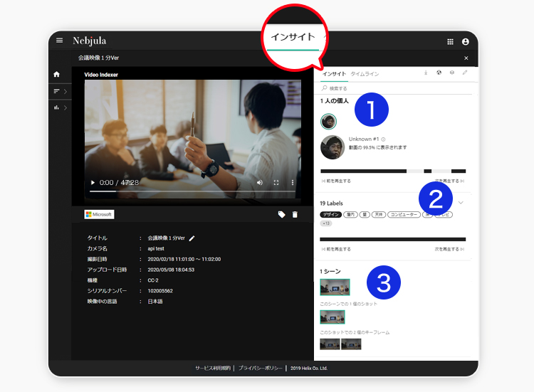Select the コンピューター label chip
534x392 pixels.
tap(404, 214)
